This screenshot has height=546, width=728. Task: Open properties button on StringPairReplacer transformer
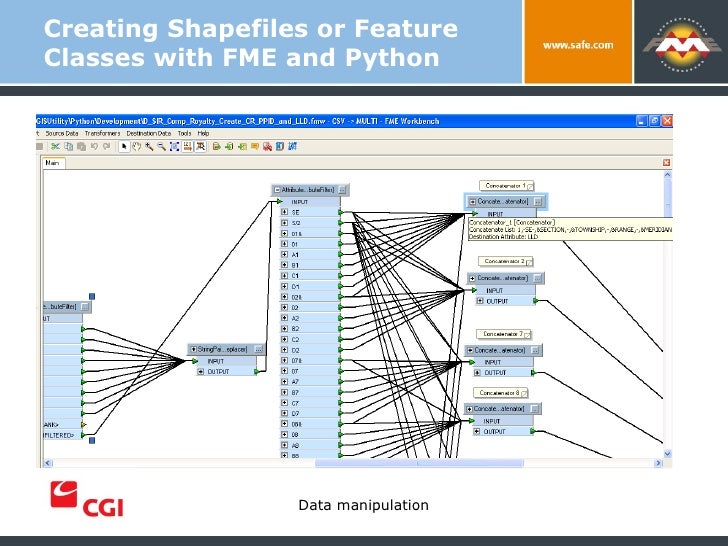tap(259, 349)
